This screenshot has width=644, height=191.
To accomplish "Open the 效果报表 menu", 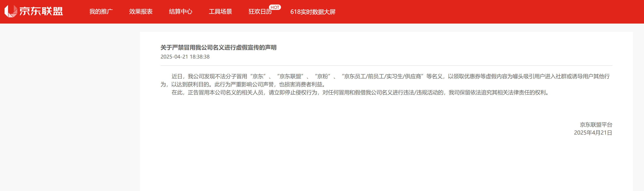I will click(x=141, y=12).
